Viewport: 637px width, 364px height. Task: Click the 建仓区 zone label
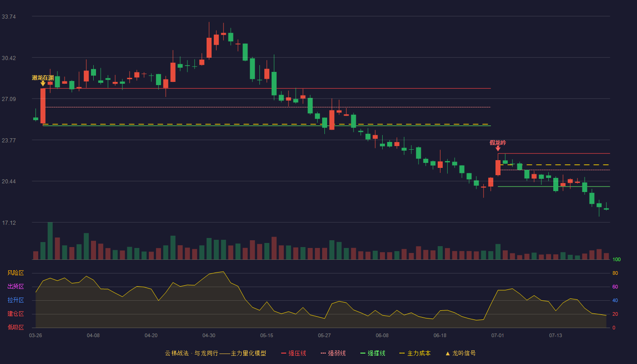pyautogui.click(x=15, y=314)
